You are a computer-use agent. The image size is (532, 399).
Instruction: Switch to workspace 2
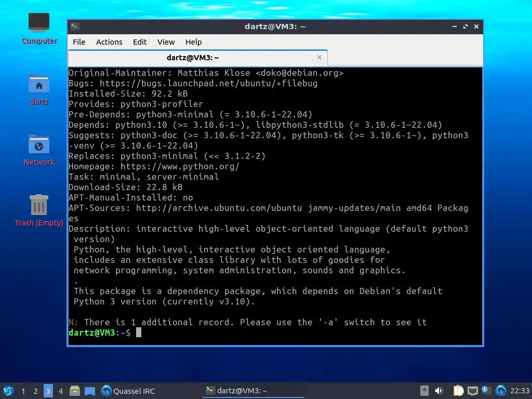click(x=35, y=391)
